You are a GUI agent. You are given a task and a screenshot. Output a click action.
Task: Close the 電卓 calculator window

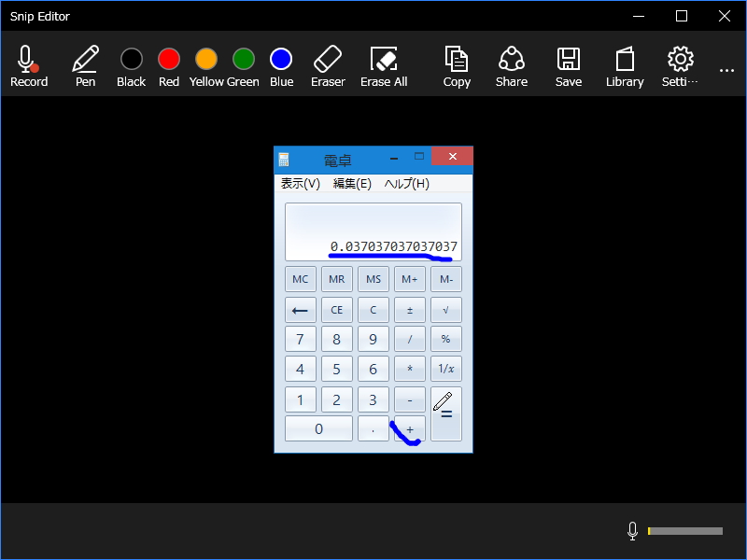[x=452, y=156]
